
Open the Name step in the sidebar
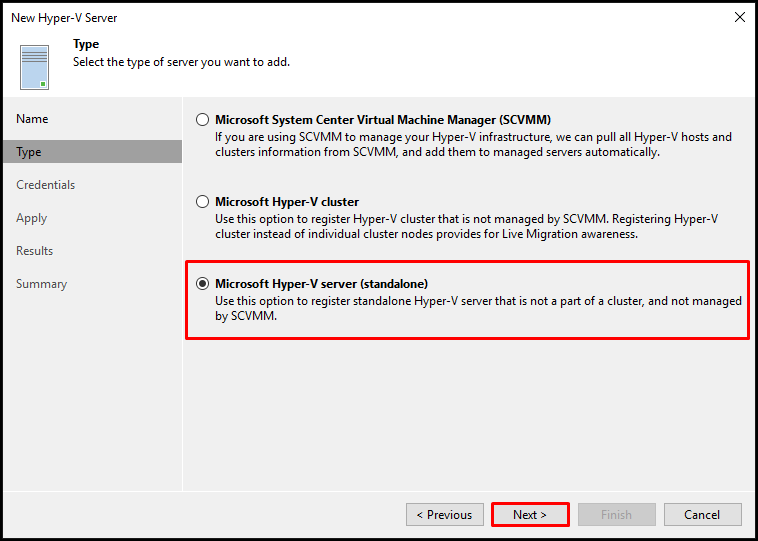[x=32, y=119]
